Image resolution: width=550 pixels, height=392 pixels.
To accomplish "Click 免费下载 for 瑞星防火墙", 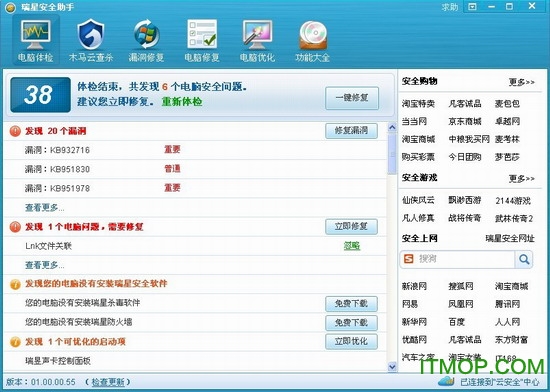I will pyautogui.click(x=351, y=323).
